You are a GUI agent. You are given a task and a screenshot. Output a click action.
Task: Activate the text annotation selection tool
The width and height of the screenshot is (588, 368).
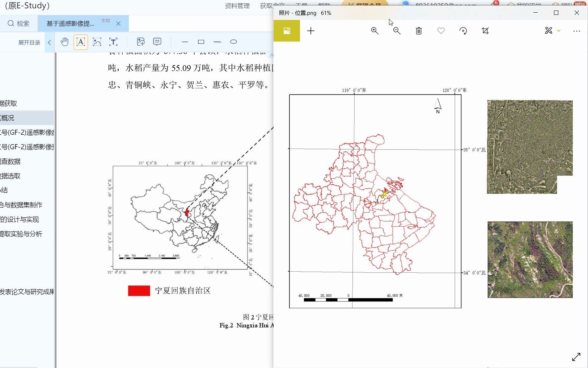click(81, 42)
